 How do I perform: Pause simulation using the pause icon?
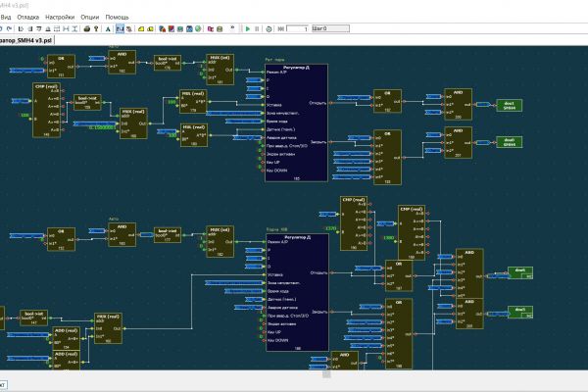tap(257, 28)
